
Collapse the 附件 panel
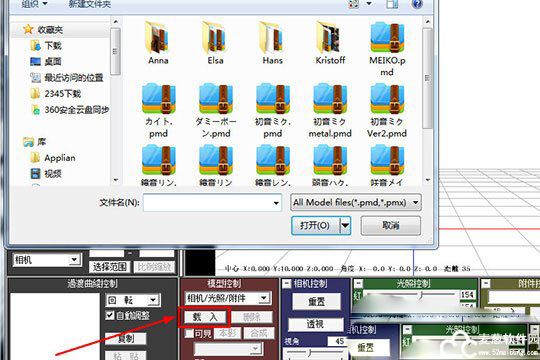[x=486, y=284]
